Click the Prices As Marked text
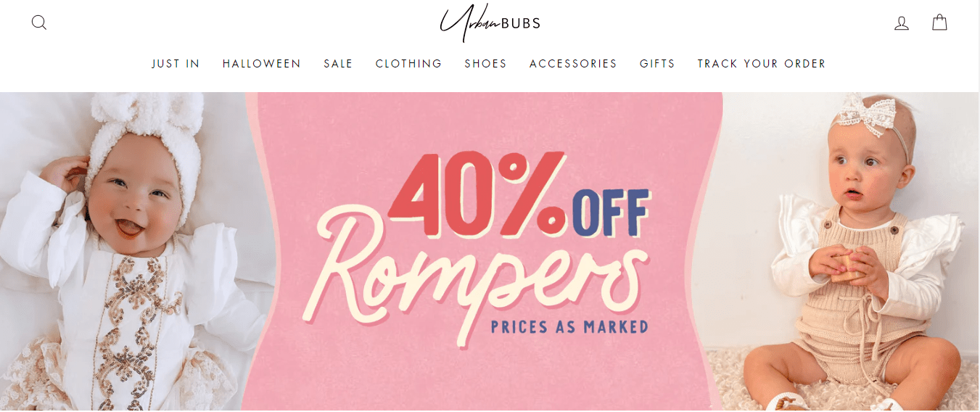 click(569, 327)
